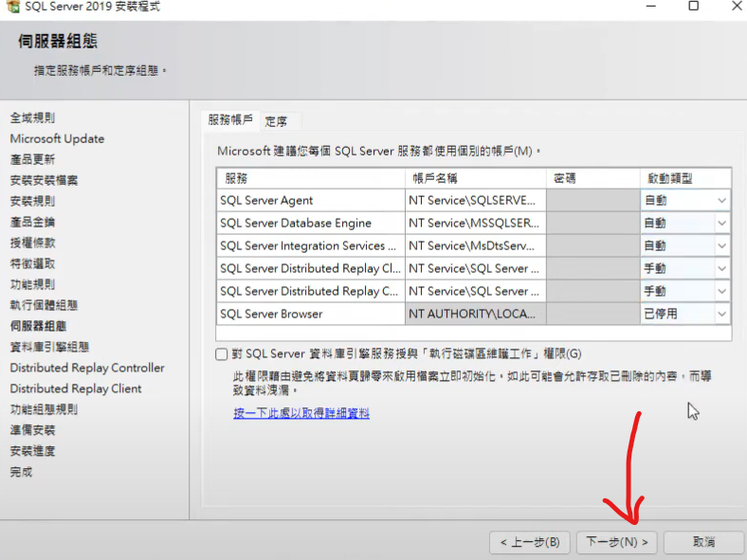Click the password cell for SQL Server Database Engine
The width and height of the screenshot is (747, 560).
click(x=593, y=223)
